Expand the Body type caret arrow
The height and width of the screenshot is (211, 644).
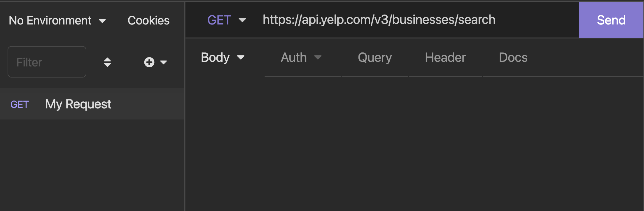[x=241, y=57]
